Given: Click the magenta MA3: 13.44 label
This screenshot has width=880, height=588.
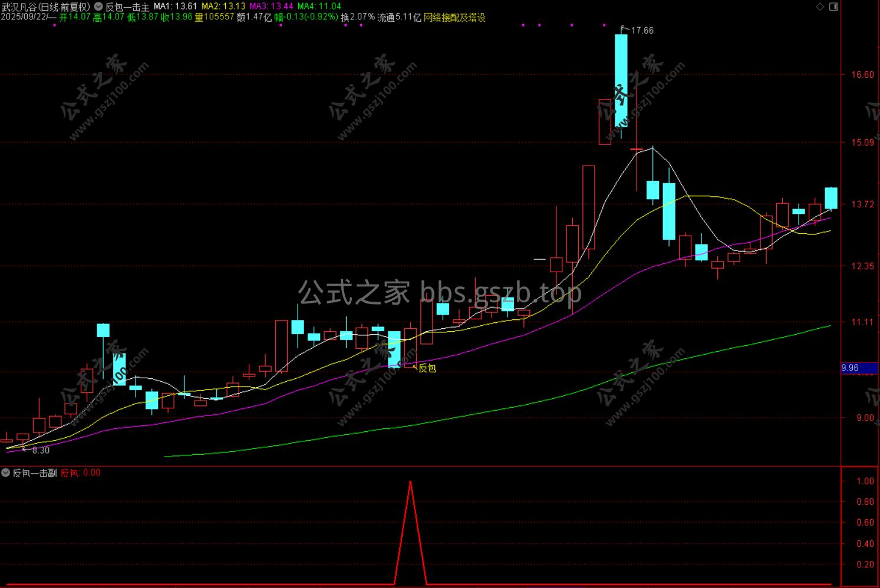Looking at the screenshot, I should (x=271, y=7).
